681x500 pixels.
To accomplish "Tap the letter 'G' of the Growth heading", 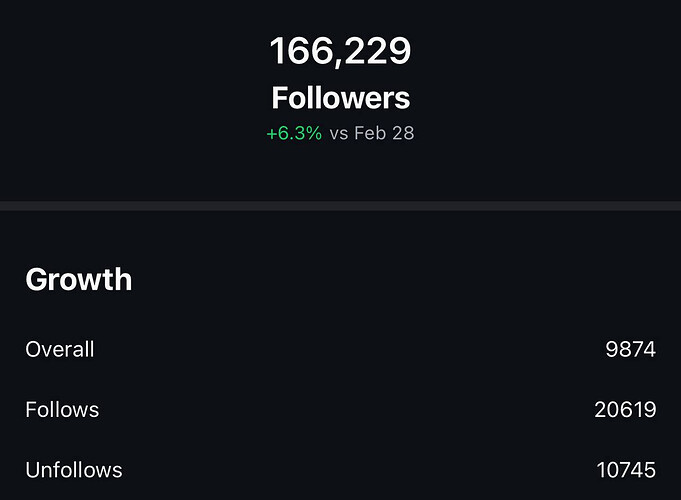I will point(36,279).
